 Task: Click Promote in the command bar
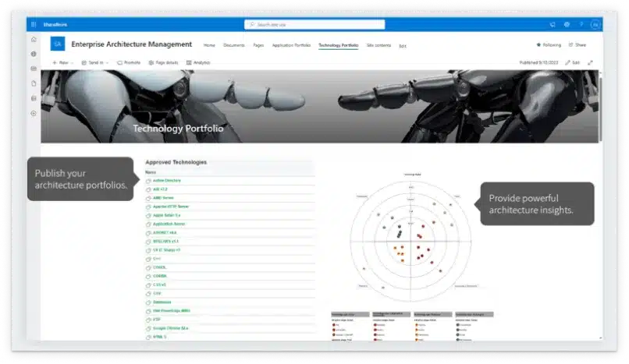[x=128, y=62]
